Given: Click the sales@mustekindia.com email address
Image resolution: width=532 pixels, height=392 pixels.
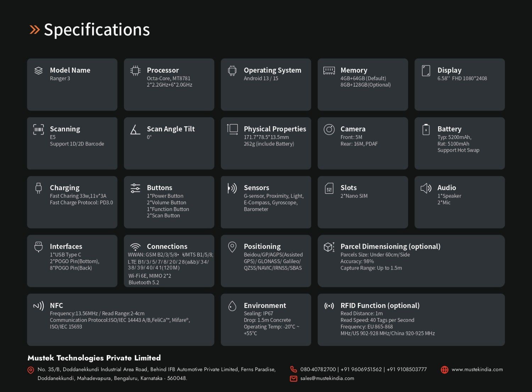Looking at the screenshot, I should coord(327,378).
